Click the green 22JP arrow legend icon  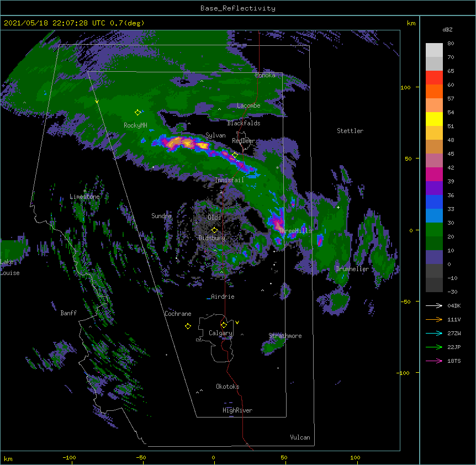coord(434,347)
